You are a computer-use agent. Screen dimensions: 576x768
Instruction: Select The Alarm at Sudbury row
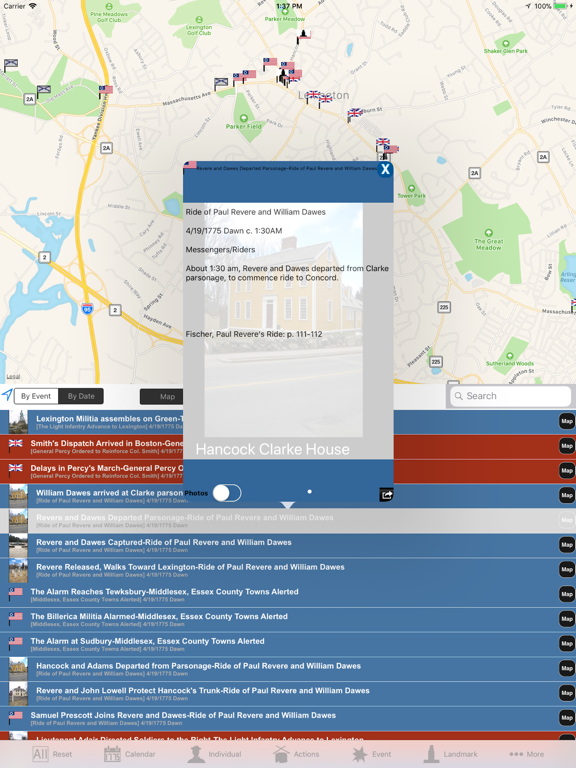point(288,644)
